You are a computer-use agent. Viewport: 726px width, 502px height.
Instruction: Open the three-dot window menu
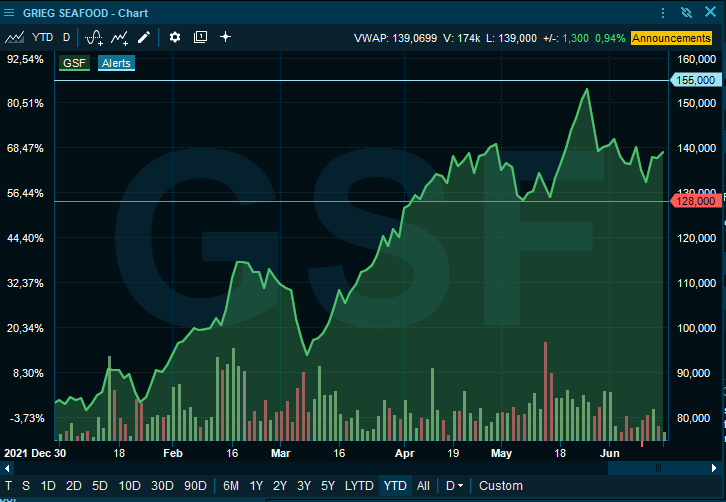click(662, 12)
